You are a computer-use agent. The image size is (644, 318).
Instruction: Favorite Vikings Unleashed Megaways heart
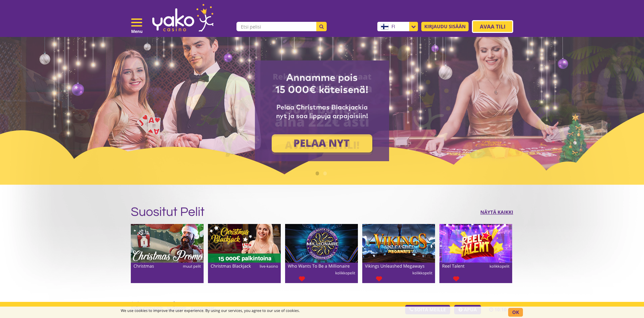[x=379, y=279]
